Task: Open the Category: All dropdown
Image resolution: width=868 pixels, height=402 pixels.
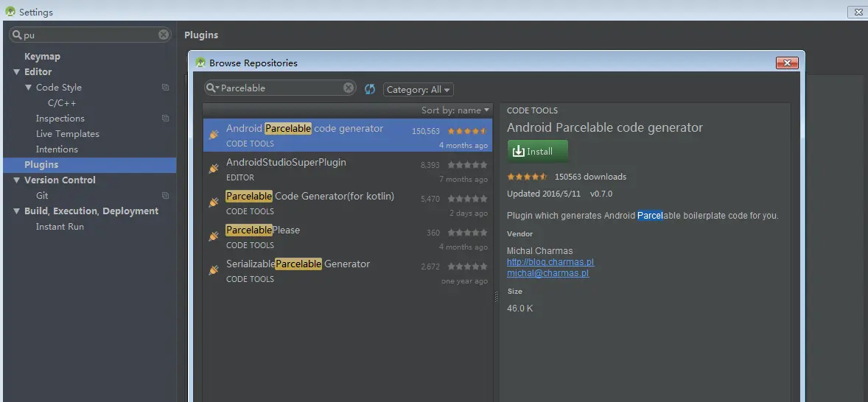Action: tap(419, 90)
